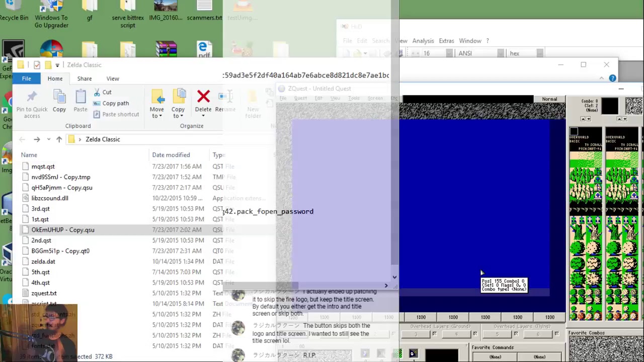This screenshot has height=362, width=644.
Task: Select the mqst.qst file icon
Action: (26, 166)
